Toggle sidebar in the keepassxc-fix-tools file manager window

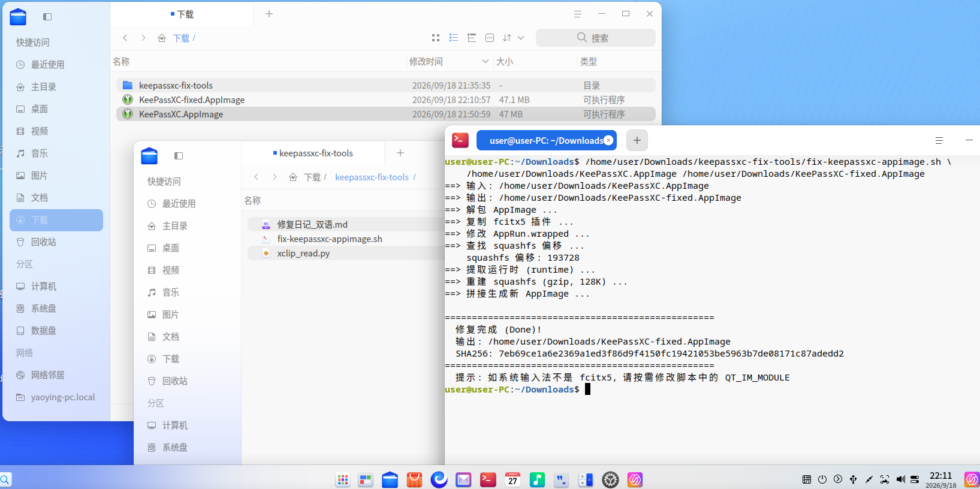[179, 156]
